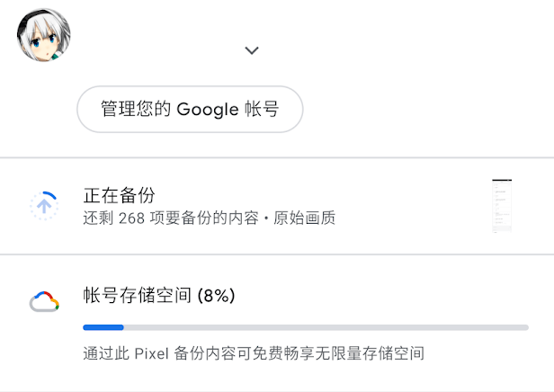Open the thumbnail of the item being backed up
This screenshot has width=554, height=392.
502,206
